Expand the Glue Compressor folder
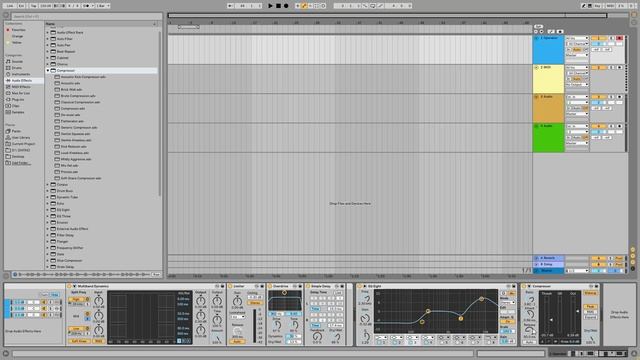 click(48, 260)
